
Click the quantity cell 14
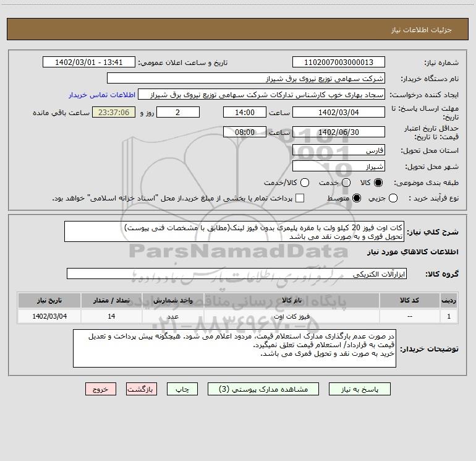point(111,316)
